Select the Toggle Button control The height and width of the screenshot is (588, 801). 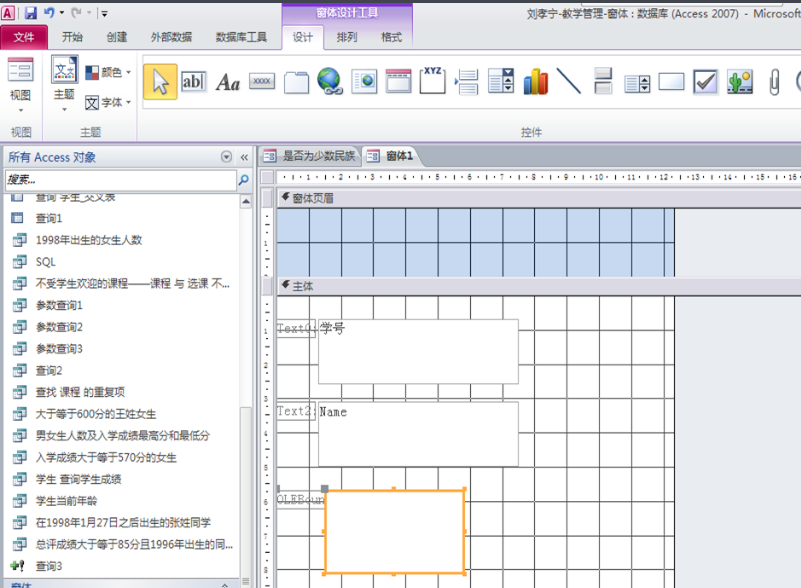603,82
